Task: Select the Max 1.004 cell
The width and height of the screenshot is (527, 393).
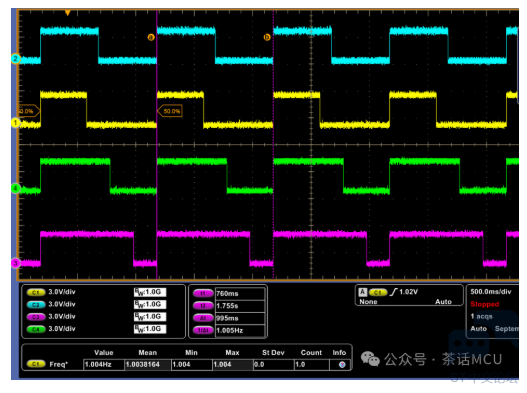Action: [233, 364]
